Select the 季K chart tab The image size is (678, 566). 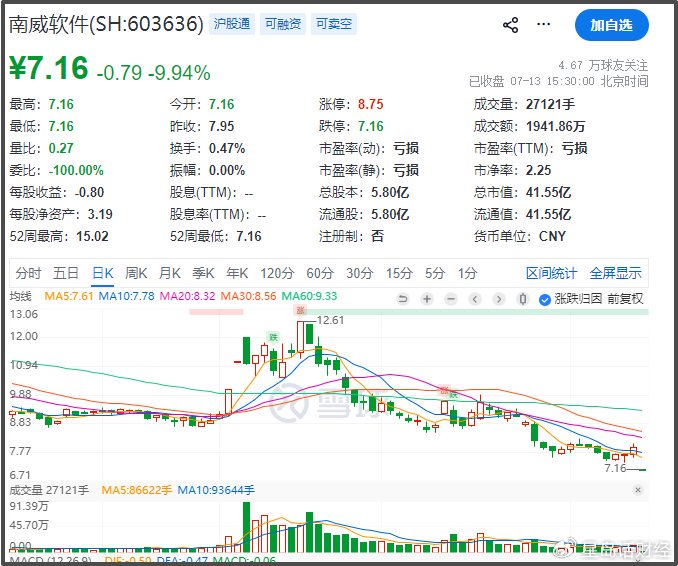point(203,273)
